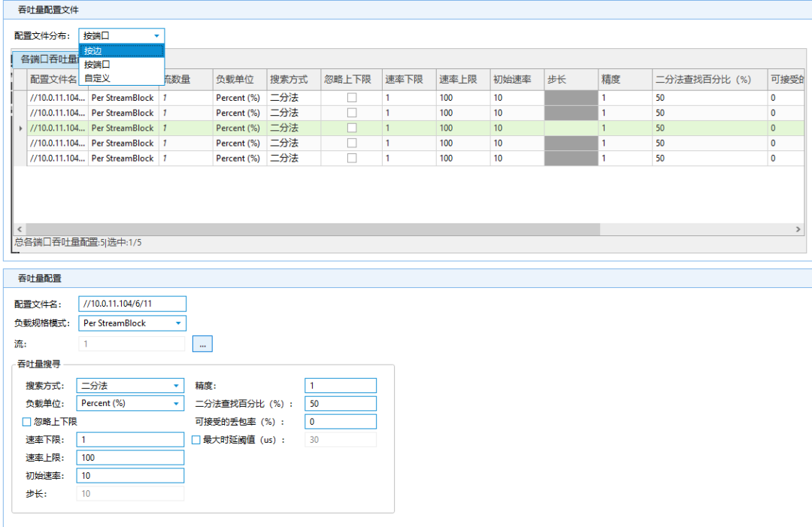The image size is (812, 527).
Task: Enable the 最大时延阈值 (us) checkbox
Action: (196, 440)
